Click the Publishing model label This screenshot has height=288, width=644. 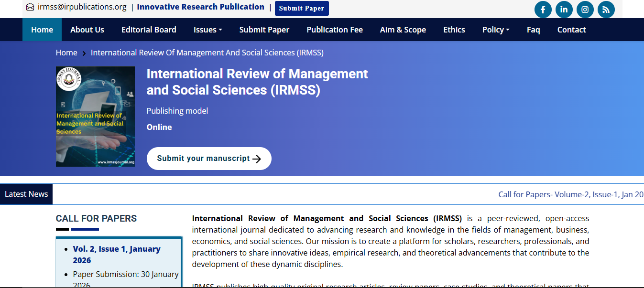[x=177, y=111]
